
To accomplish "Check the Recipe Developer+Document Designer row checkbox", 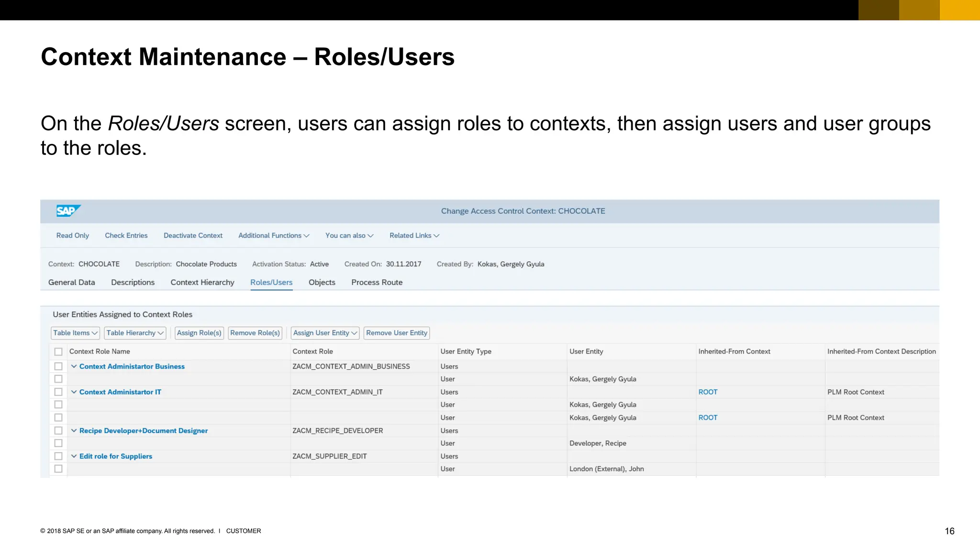I will [58, 430].
